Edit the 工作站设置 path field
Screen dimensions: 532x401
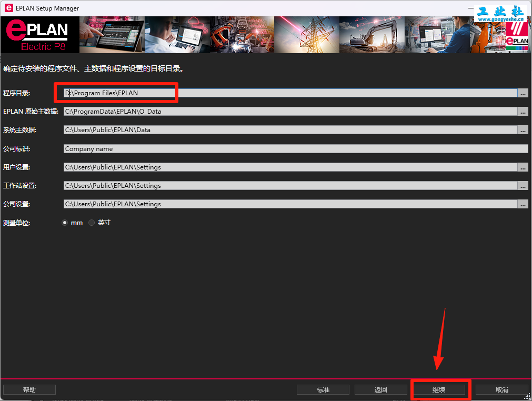[x=290, y=186]
